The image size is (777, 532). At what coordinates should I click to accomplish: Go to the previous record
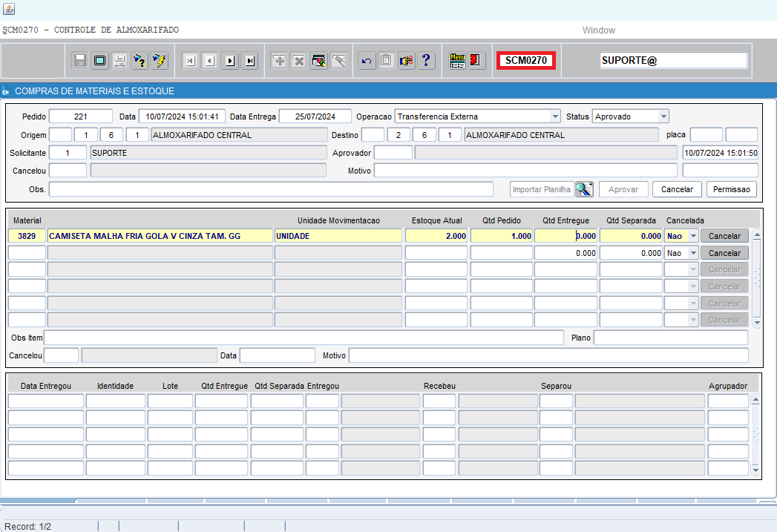click(x=210, y=60)
